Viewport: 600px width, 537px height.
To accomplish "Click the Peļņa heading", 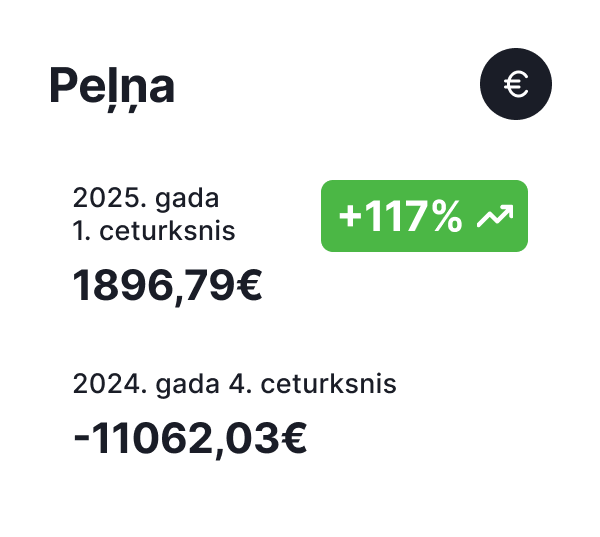I will (x=112, y=88).
